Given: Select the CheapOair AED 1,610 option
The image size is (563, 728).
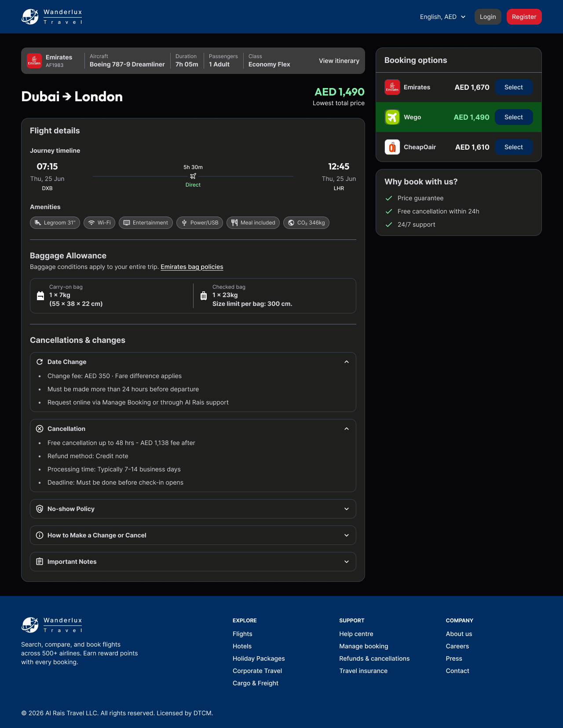Looking at the screenshot, I should [514, 147].
